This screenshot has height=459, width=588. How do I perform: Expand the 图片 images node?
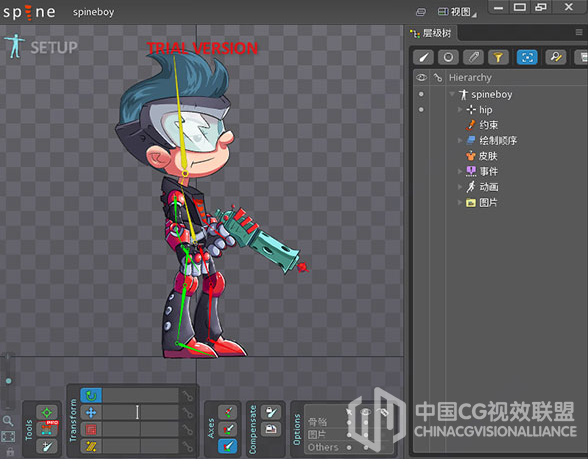[460, 202]
